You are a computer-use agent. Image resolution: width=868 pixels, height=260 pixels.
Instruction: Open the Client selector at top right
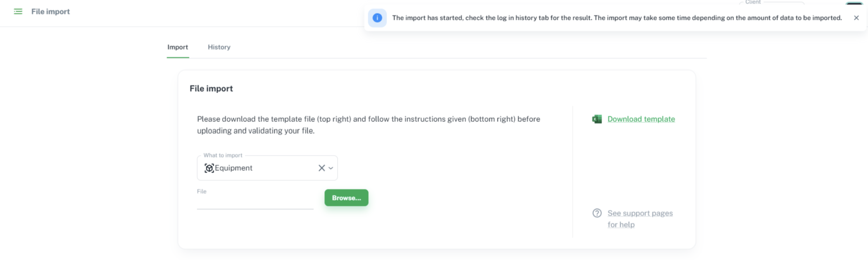[x=772, y=2]
